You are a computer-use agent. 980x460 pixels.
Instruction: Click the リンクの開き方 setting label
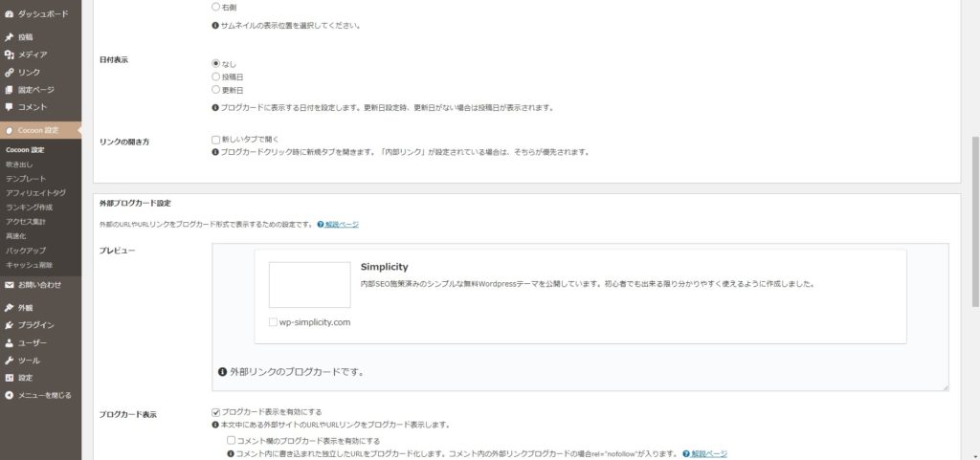click(x=124, y=142)
